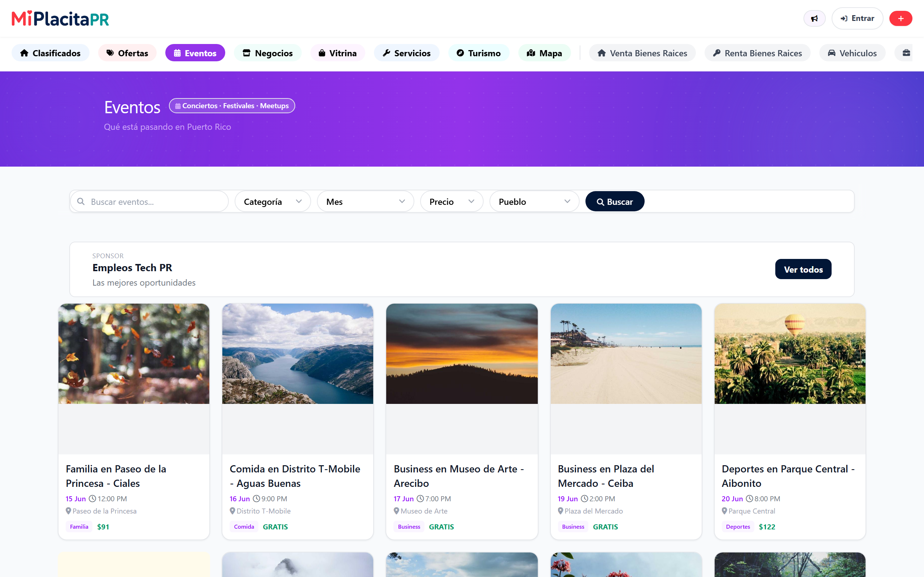
Task: Click the megaphone announcement icon
Action: pos(814,19)
